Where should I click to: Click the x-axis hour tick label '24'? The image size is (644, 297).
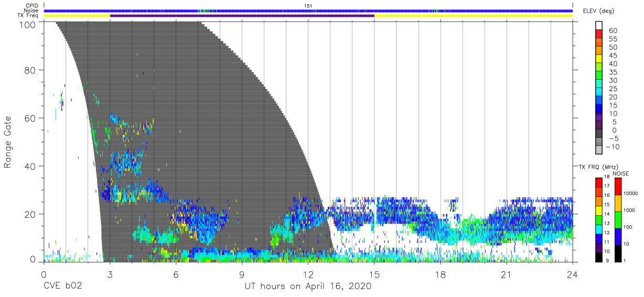pyautogui.click(x=573, y=274)
